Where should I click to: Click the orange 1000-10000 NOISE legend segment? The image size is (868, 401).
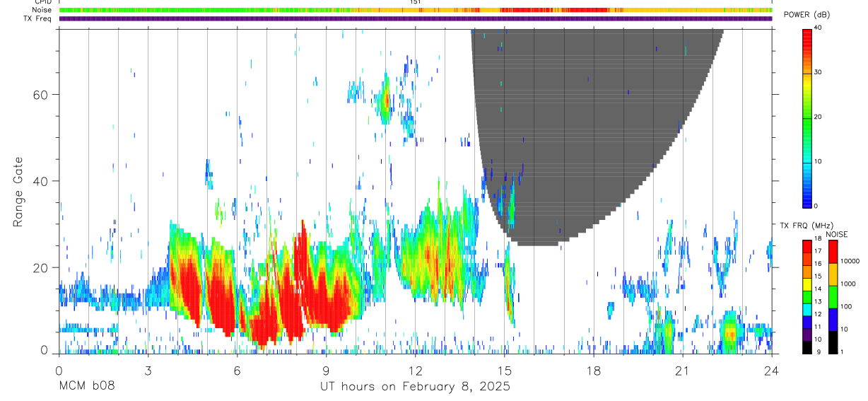tap(833, 274)
